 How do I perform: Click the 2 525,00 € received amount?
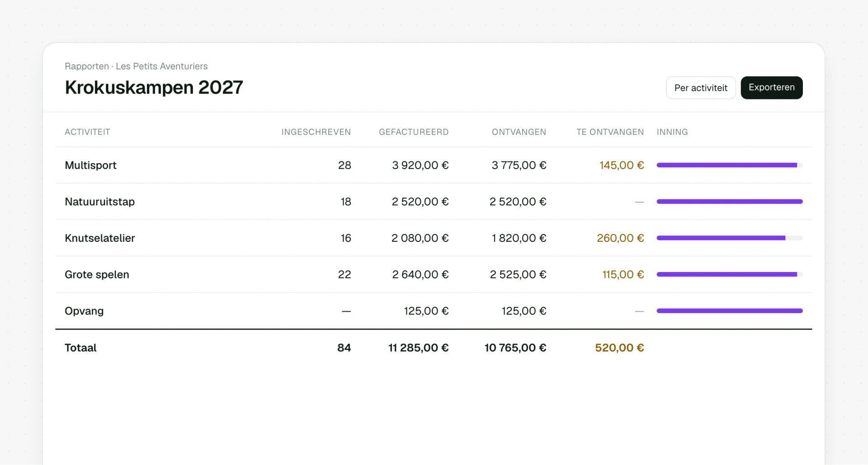518,275
